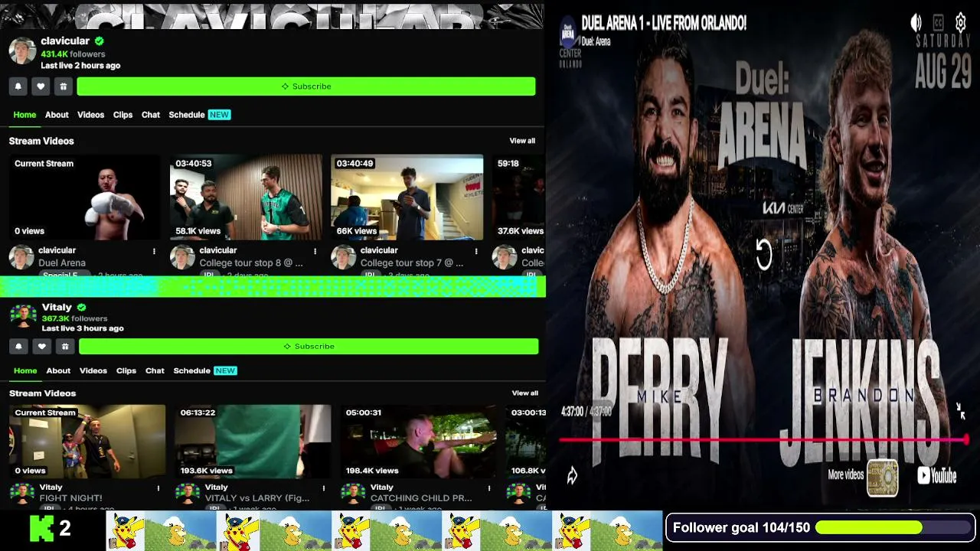Switch to clavicular's Videos tab
This screenshot has width=980, height=551.
[x=90, y=115]
